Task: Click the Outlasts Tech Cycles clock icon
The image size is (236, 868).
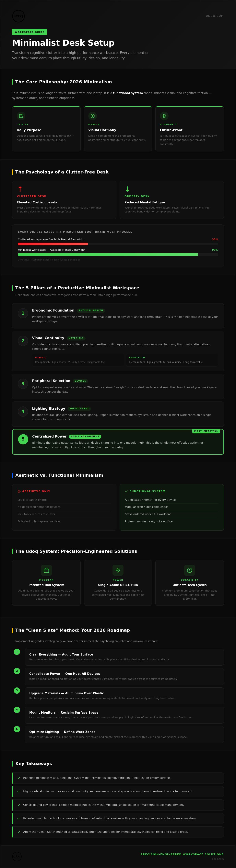Action: (190, 570)
